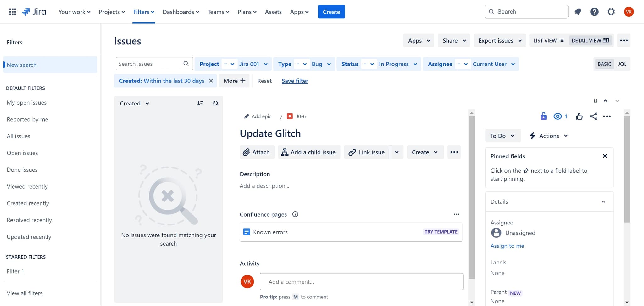The image size is (644, 306).
Task: Switch to JQL search mode
Action: coord(622,64)
